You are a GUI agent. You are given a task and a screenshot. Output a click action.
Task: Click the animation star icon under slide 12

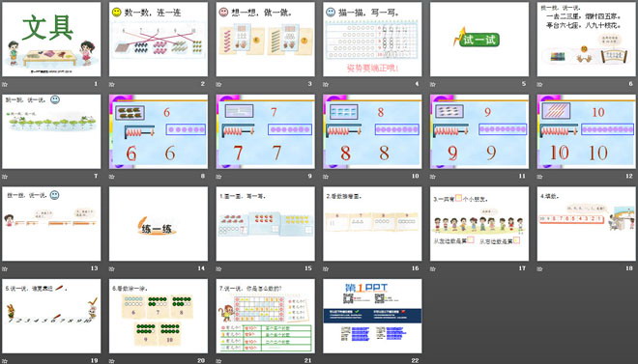[x=540, y=177]
